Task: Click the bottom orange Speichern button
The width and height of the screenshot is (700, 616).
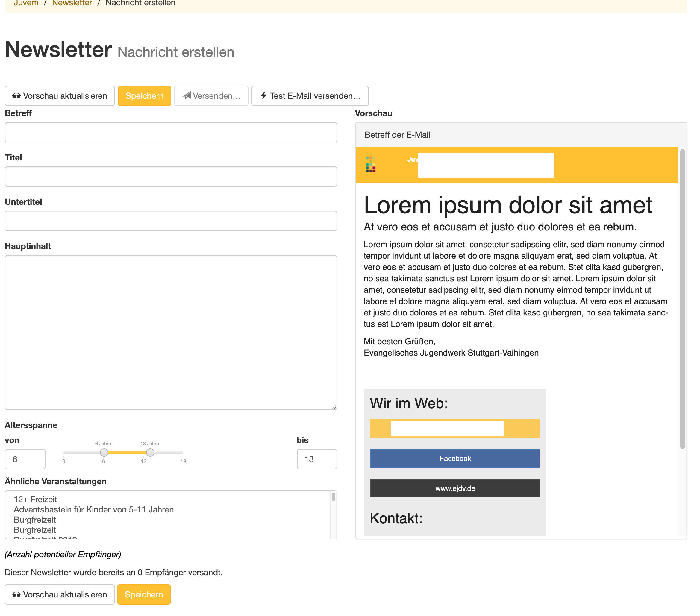Action: [144, 594]
